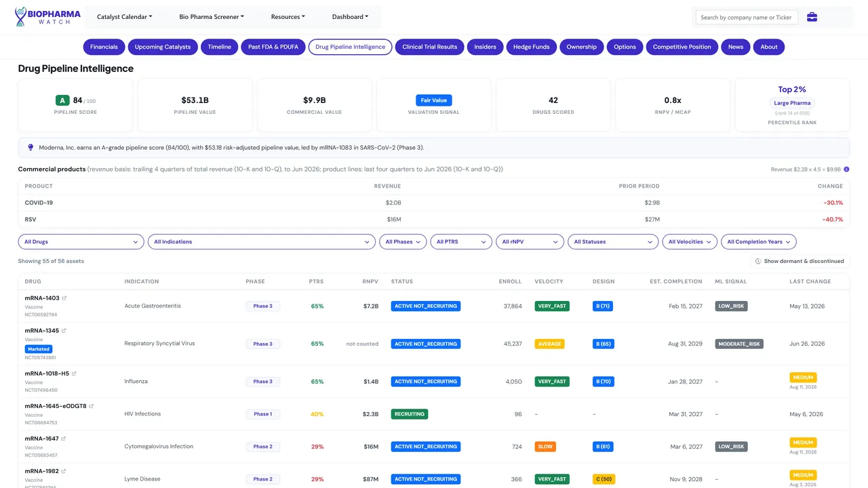868x488 pixels.
Task: Select the Ownership tab
Action: 582,47
